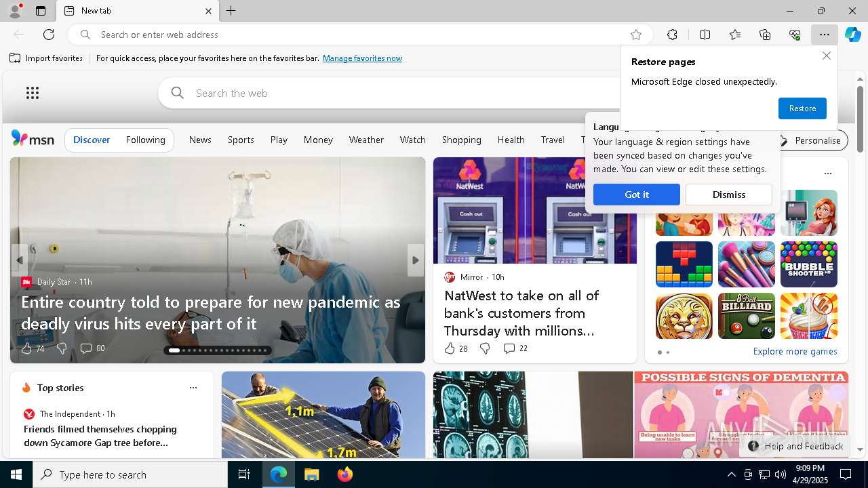Open the MSN app launcher grid
This screenshot has width=868, height=488.
click(x=33, y=93)
